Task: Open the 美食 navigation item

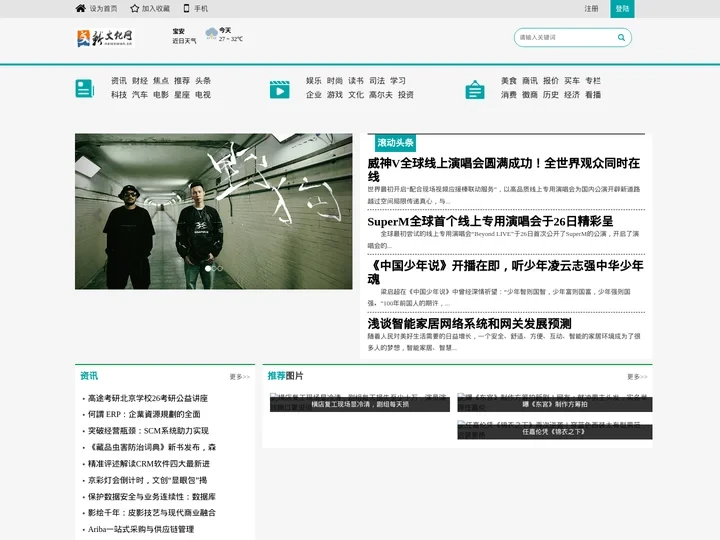Action: tap(509, 81)
